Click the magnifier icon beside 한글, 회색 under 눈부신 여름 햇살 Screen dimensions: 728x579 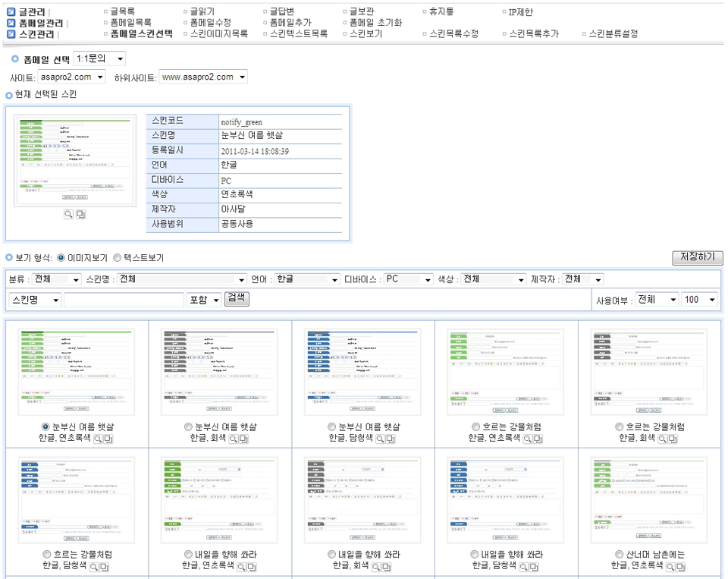(x=233, y=439)
